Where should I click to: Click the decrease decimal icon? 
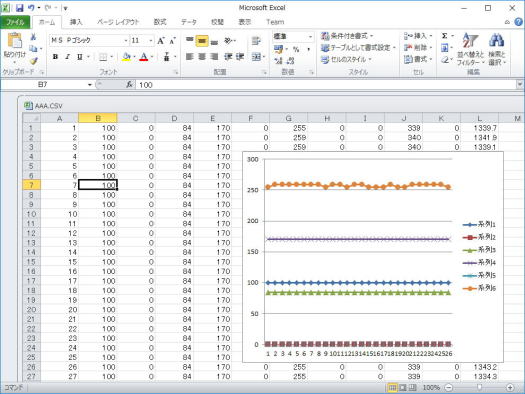tap(291, 61)
